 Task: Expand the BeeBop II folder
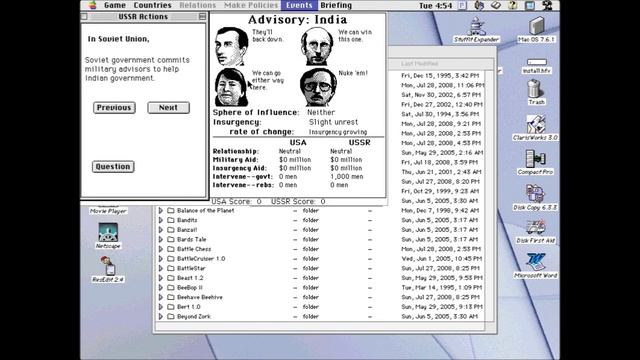click(160, 288)
